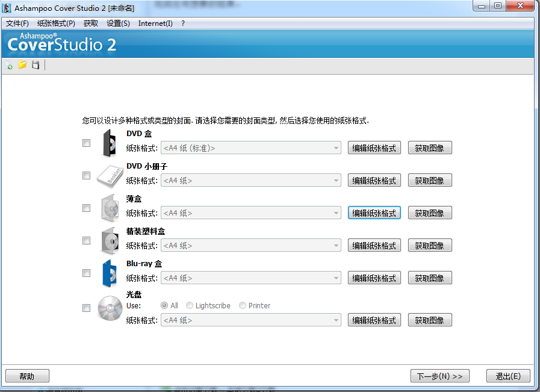Click the 精装塑料盒 jewel case icon
540x392 pixels.
(x=110, y=241)
